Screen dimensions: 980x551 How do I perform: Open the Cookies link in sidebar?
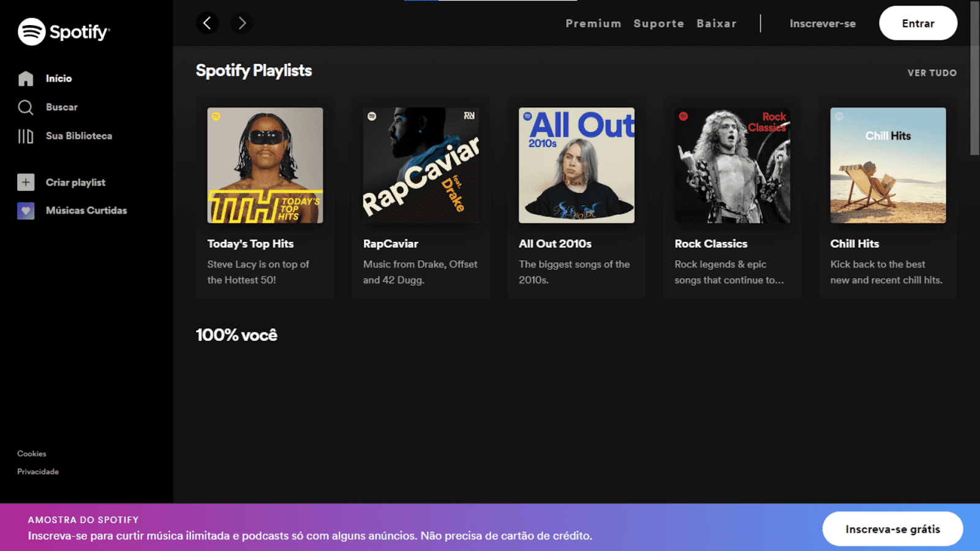click(x=32, y=454)
